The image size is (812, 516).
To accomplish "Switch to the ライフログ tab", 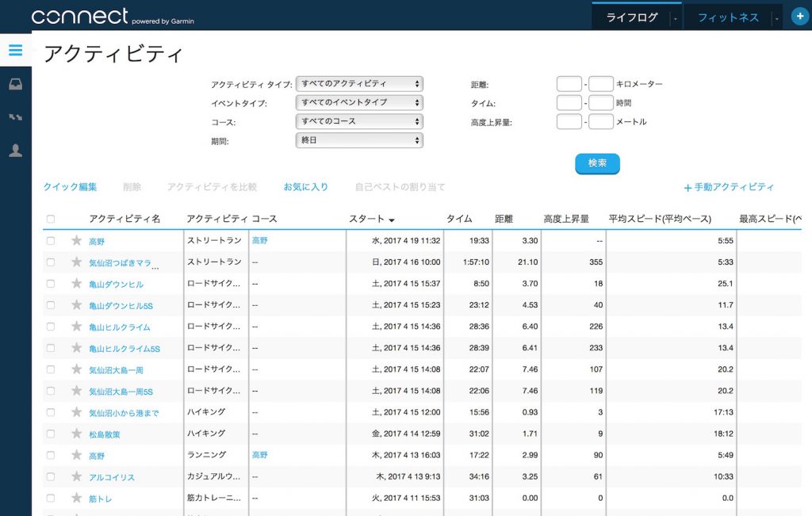I will 632,17.
